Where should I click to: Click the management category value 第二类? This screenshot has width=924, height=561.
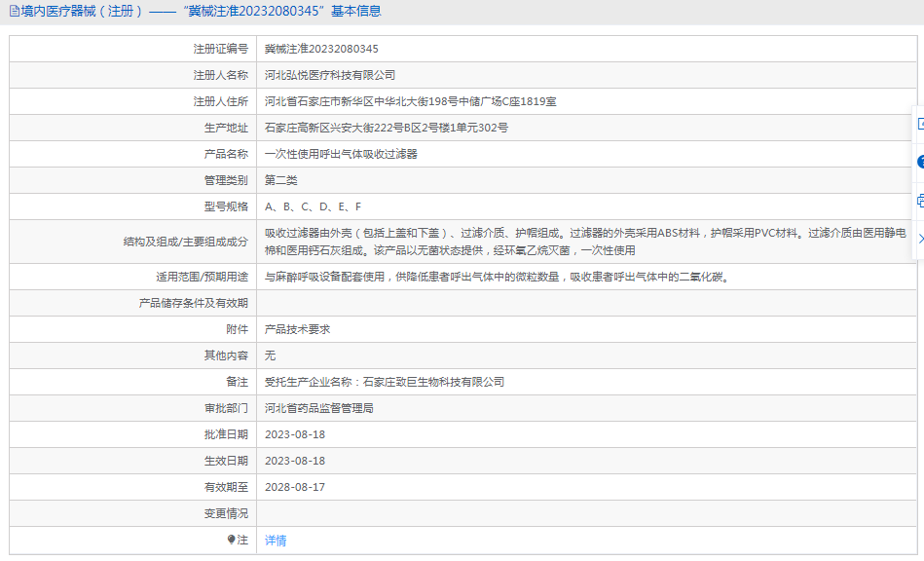[x=281, y=180]
